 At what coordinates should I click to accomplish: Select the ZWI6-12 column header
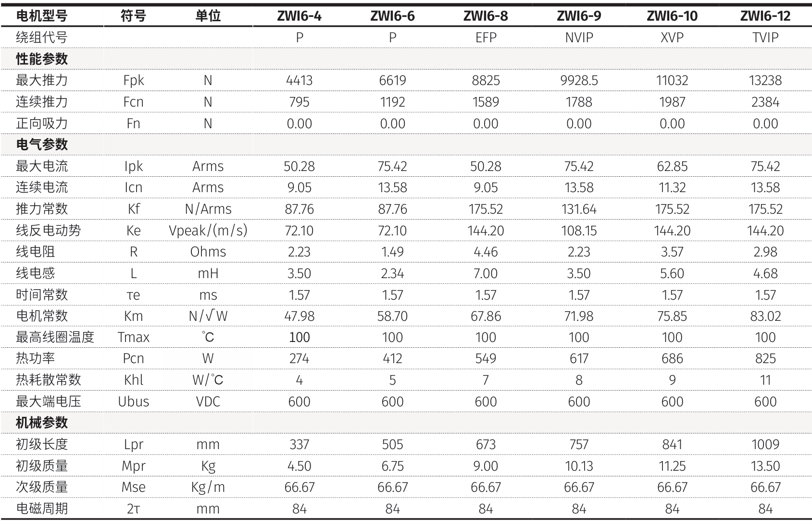click(x=765, y=16)
